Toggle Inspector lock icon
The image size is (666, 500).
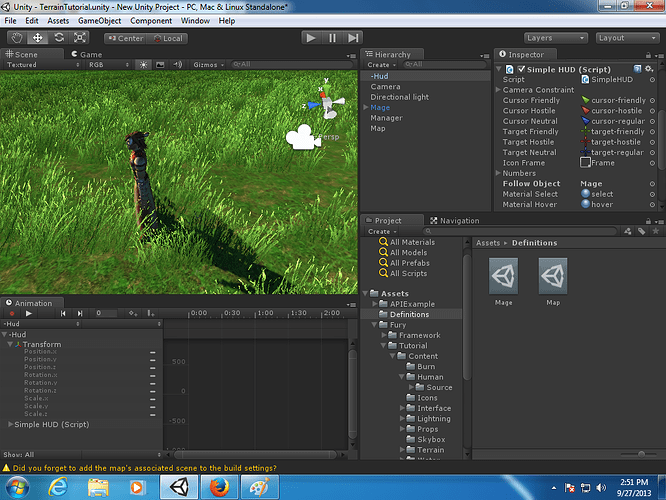[x=648, y=55]
